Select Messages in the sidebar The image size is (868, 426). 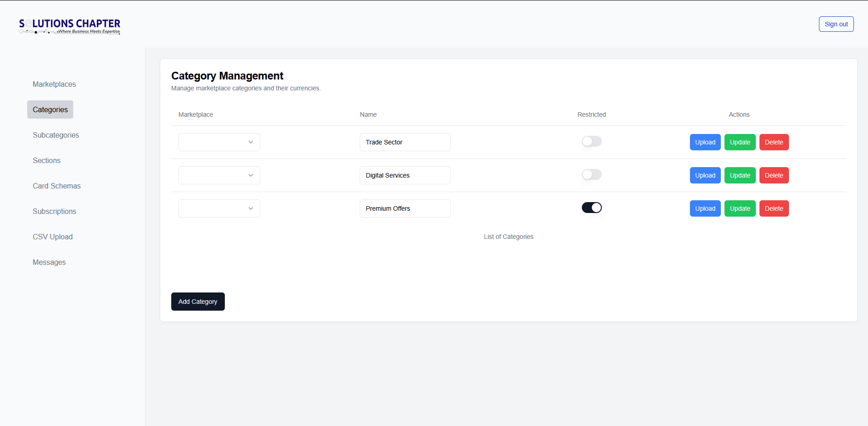click(x=49, y=262)
